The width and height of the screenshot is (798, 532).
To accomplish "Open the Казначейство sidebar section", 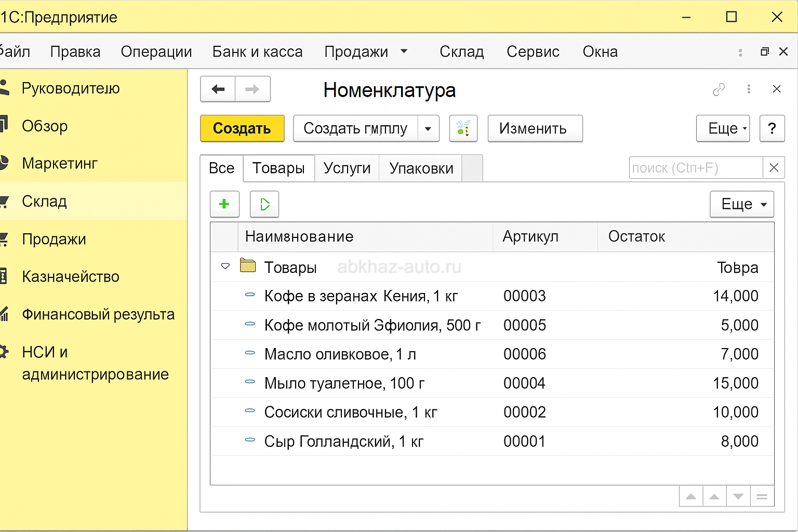I will [x=94, y=276].
